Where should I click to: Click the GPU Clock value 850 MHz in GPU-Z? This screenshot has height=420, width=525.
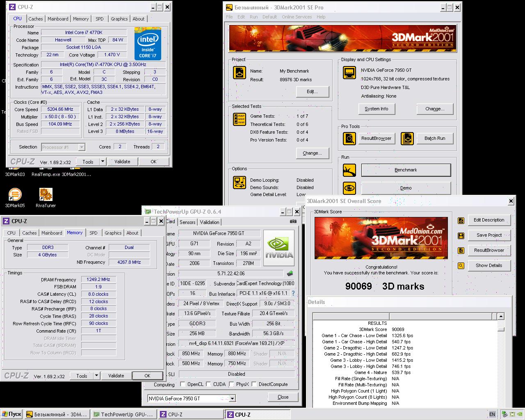pos(191,354)
